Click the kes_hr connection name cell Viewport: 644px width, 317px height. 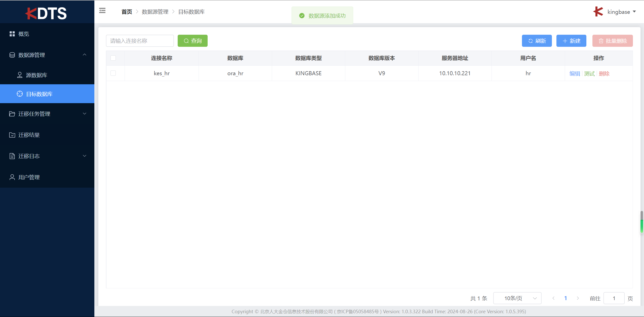coord(162,73)
